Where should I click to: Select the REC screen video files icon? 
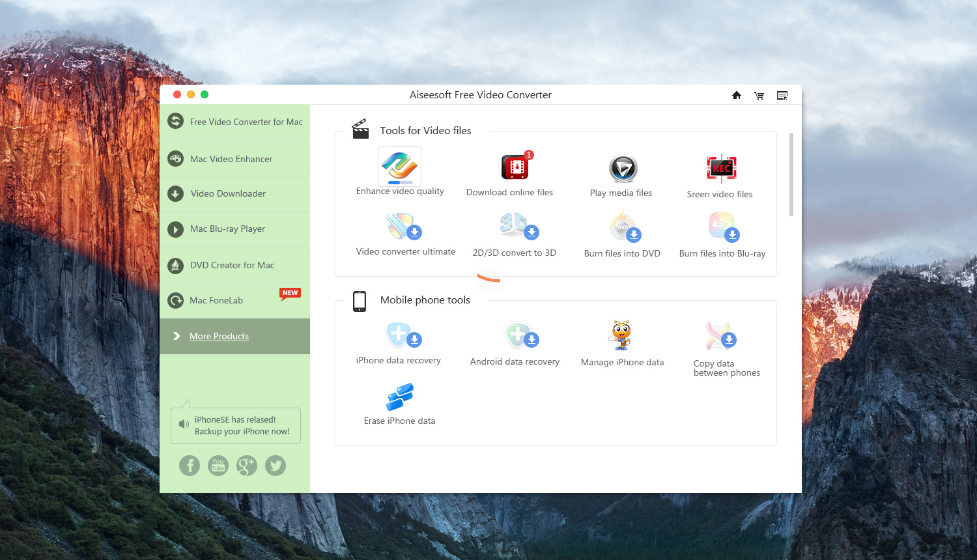coord(722,169)
